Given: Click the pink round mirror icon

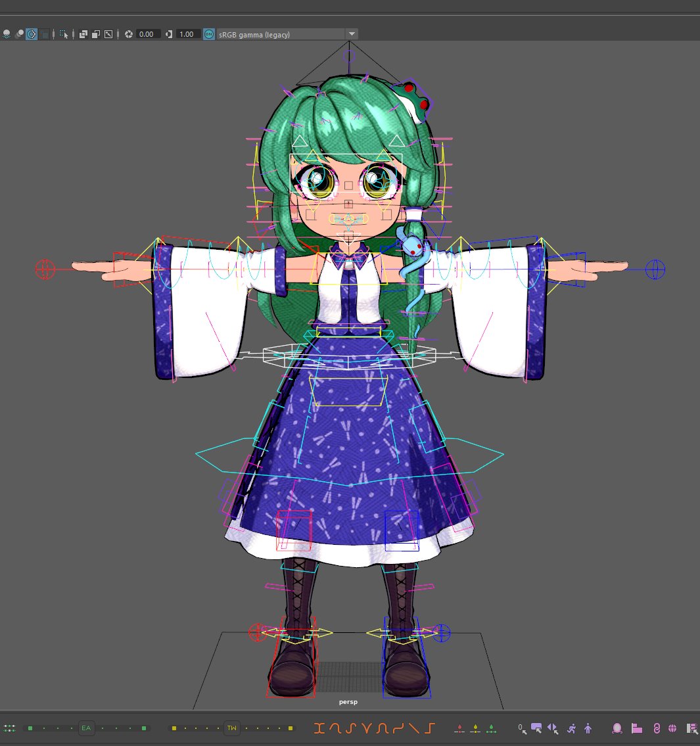Looking at the screenshot, I should [617, 728].
